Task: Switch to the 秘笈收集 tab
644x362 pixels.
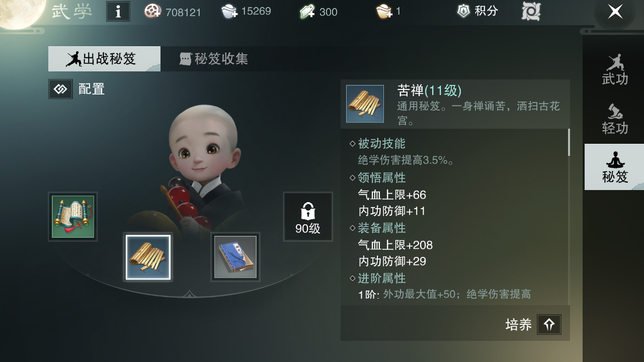Action: tap(214, 59)
